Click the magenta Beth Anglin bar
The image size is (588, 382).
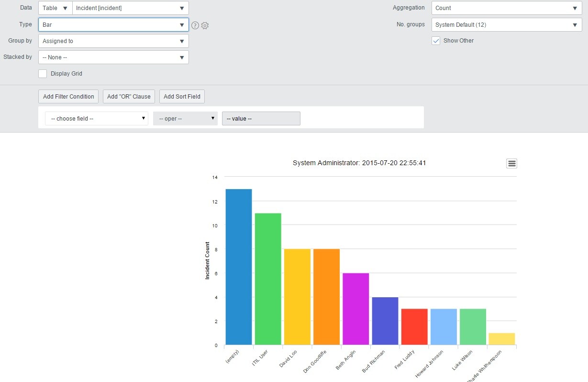[355, 309]
